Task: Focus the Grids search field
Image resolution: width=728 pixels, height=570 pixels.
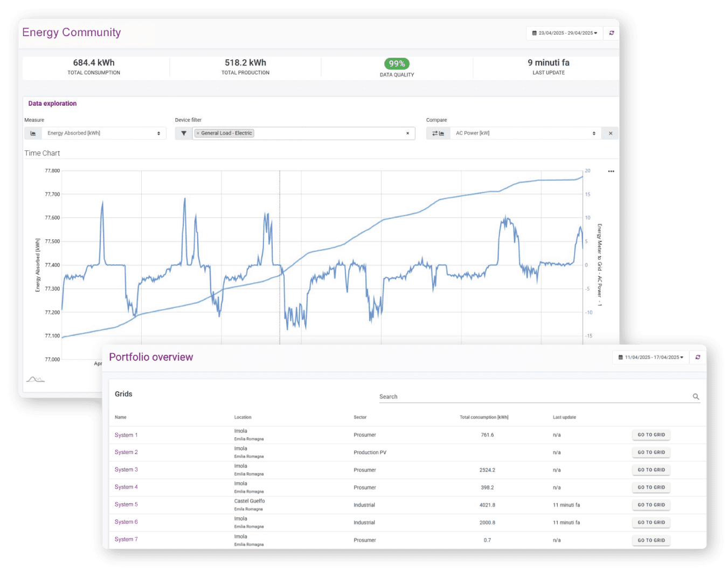Action: tap(533, 396)
